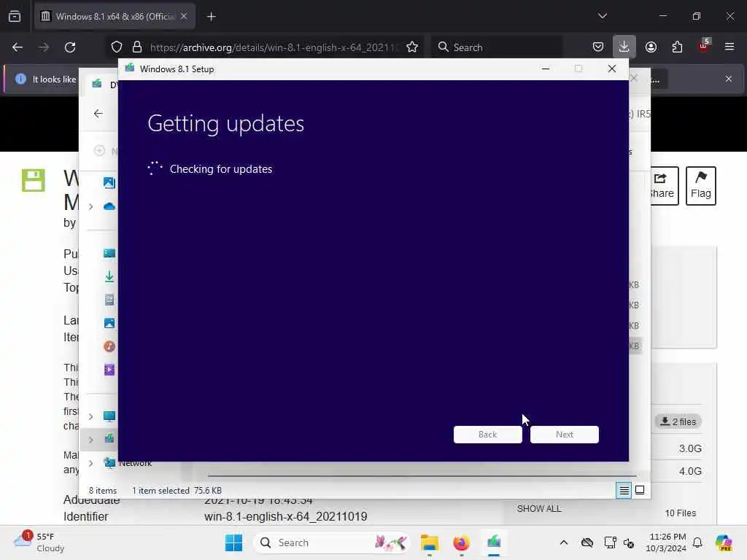Image resolution: width=747 pixels, height=560 pixels.
Task: Click SHOW ALL download options
Action: [539, 508]
